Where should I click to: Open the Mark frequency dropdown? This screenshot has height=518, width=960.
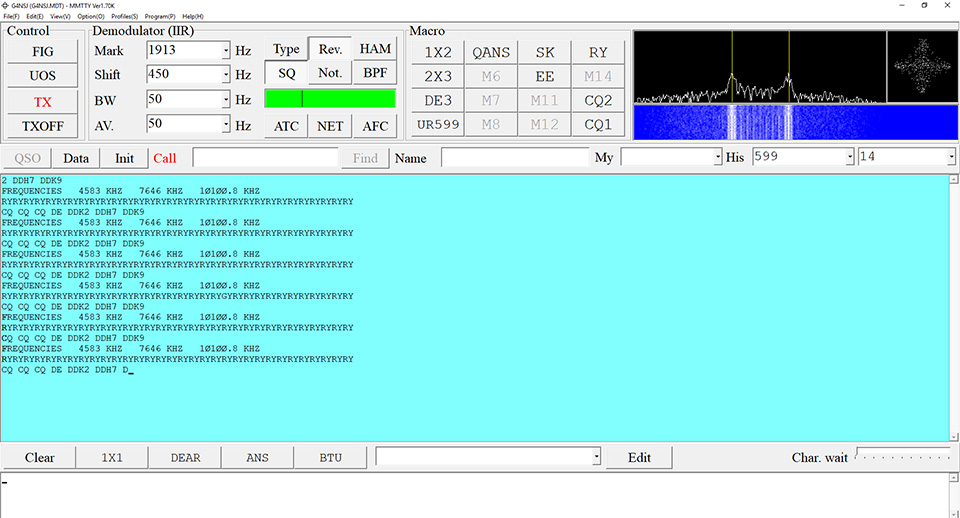[x=226, y=50]
